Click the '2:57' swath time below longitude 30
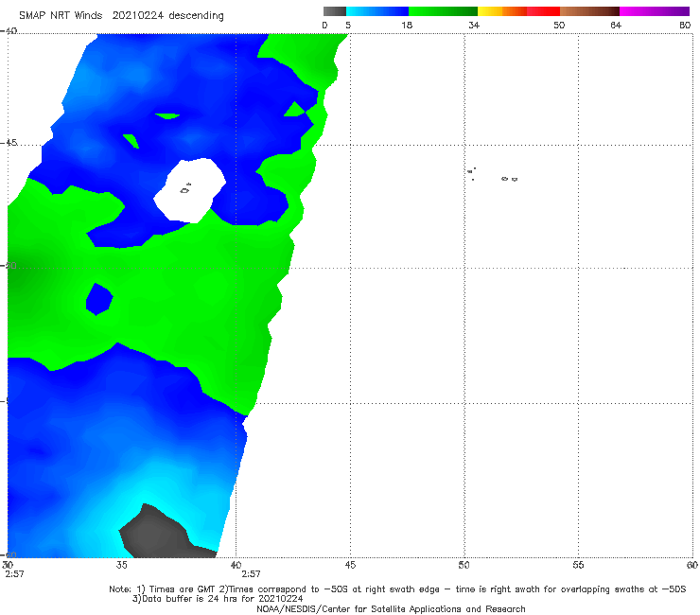 (x=14, y=574)
